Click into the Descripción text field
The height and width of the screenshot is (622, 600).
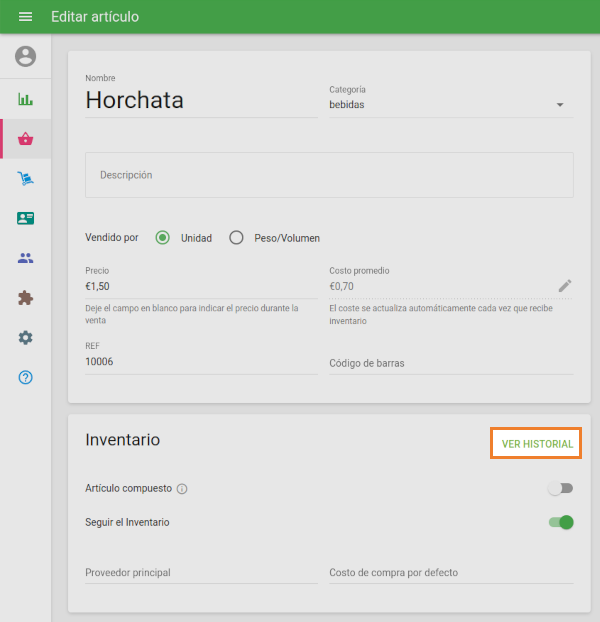[x=329, y=175]
